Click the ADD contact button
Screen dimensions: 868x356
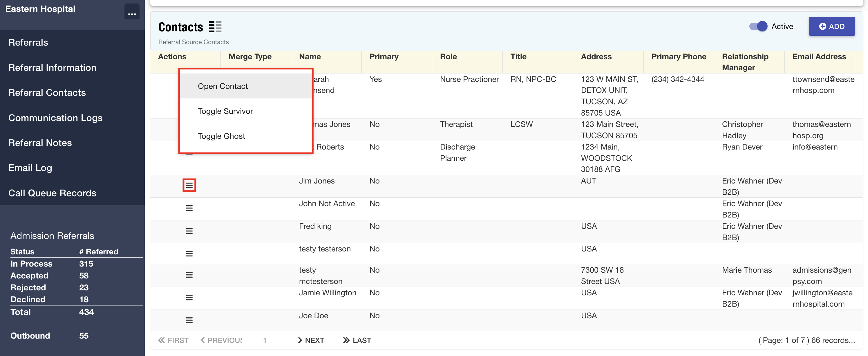pyautogui.click(x=831, y=26)
